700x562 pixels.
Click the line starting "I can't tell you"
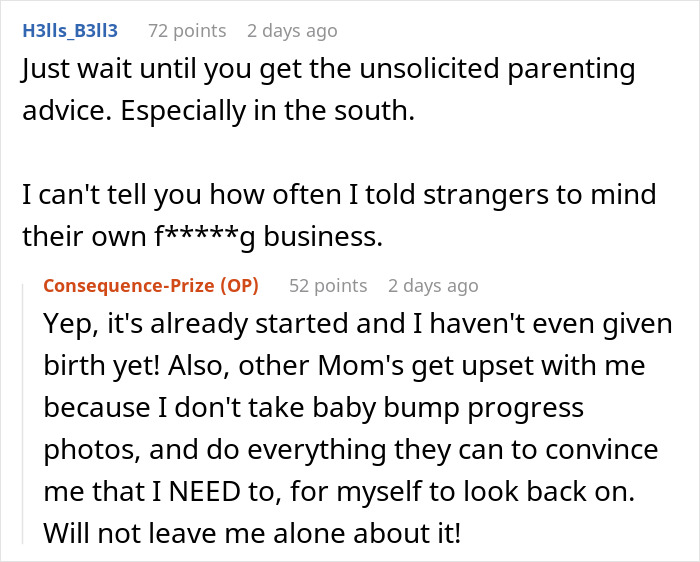(x=338, y=194)
